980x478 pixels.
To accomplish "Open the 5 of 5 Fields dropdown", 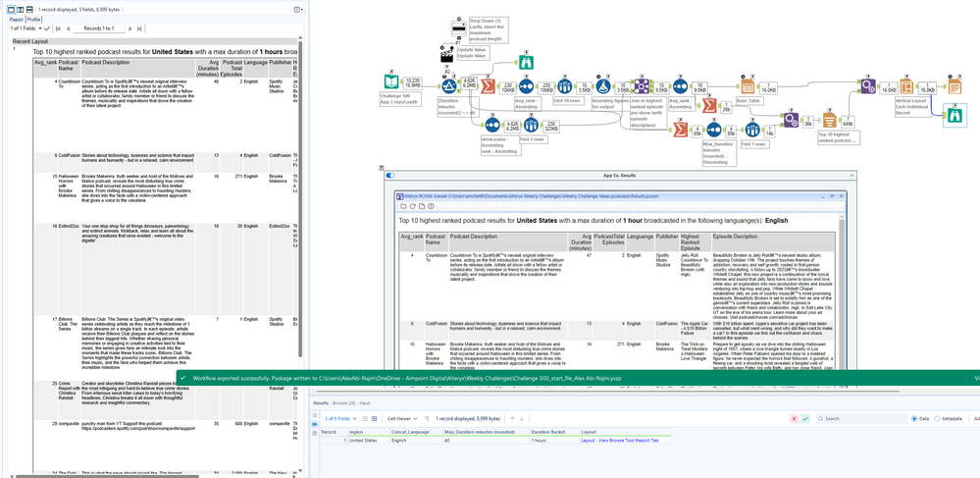I will 340,418.
